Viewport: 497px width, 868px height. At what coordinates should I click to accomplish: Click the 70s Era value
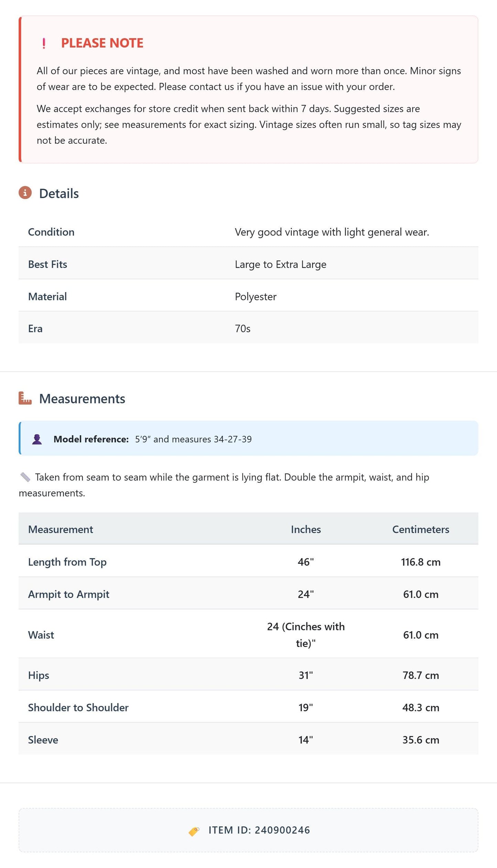242,329
